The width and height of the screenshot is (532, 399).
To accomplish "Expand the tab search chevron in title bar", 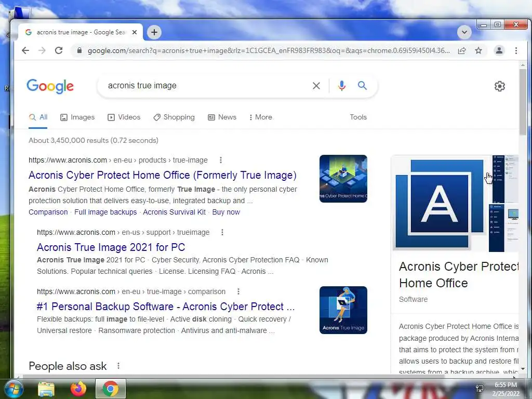I will pyautogui.click(x=464, y=32).
